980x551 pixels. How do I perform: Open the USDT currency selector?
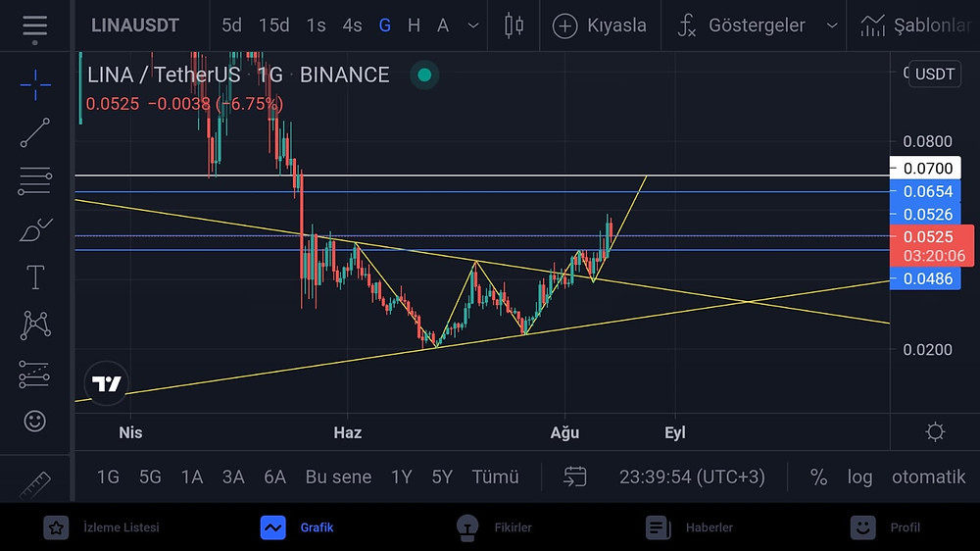[x=935, y=74]
